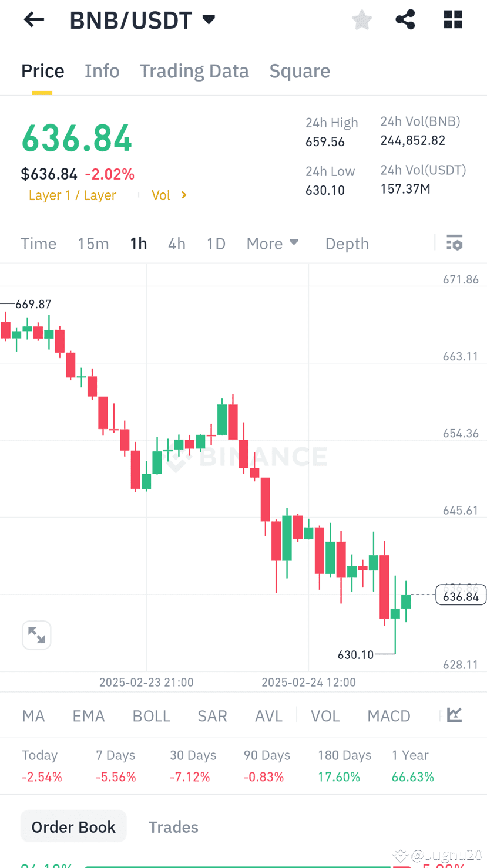Viewport: 487px width, 868px height.
Task: Expand the More timeframes dropdown
Action: 272,243
